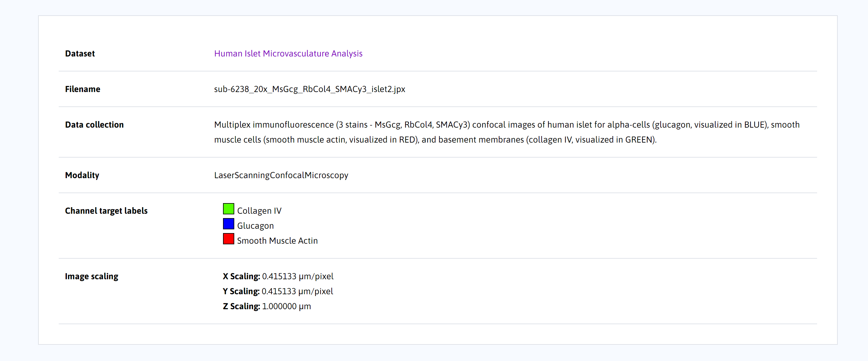Click the Glucagon channel label

click(255, 226)
